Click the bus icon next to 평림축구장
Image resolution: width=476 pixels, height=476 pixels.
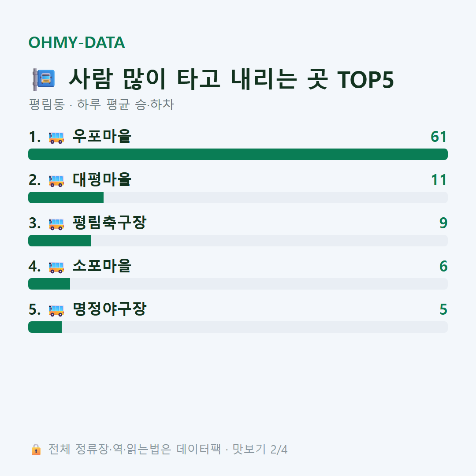click(56, 224)
